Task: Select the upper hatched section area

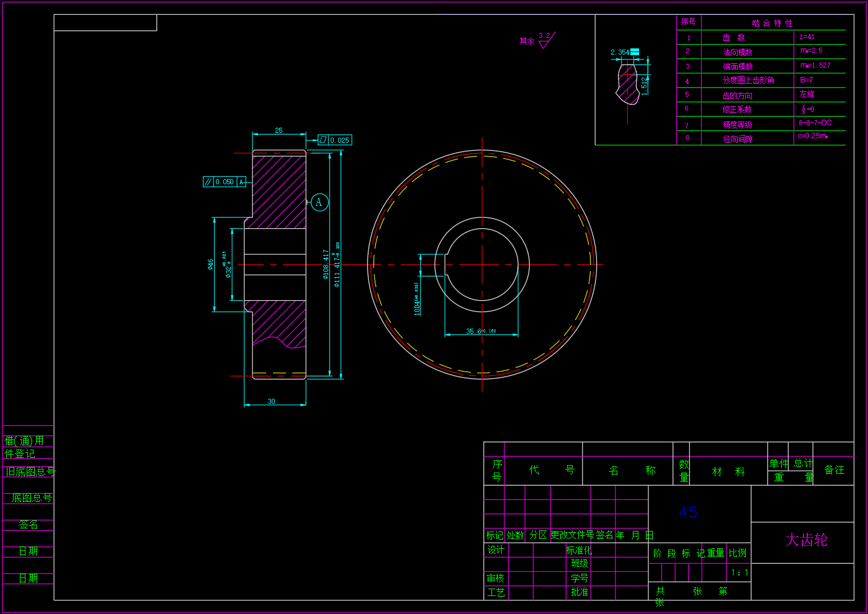Action: point(279,192)
